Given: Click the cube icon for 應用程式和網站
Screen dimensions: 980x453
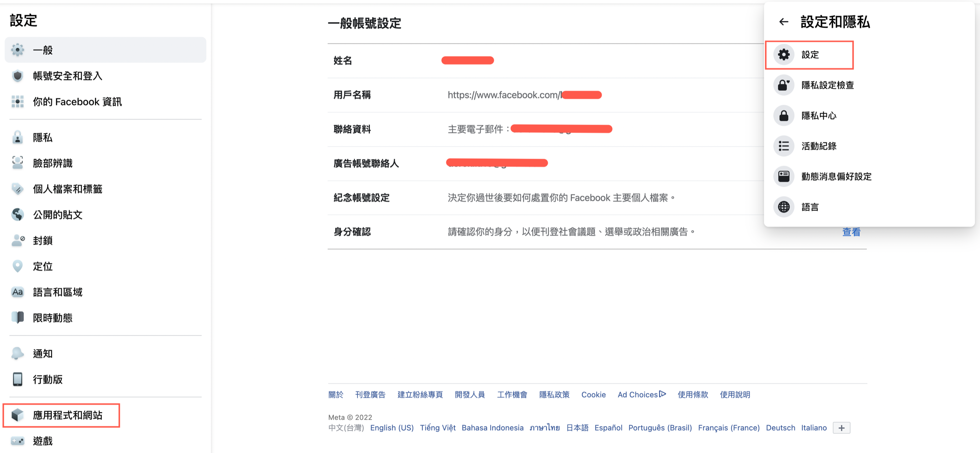Looking at the screenshot, I should pyautogui.click(x=18, y=415).
